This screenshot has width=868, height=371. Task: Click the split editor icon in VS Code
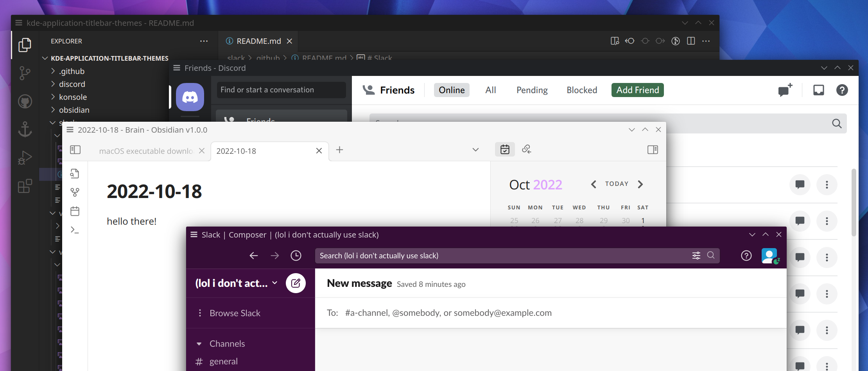tap(691, 41)
